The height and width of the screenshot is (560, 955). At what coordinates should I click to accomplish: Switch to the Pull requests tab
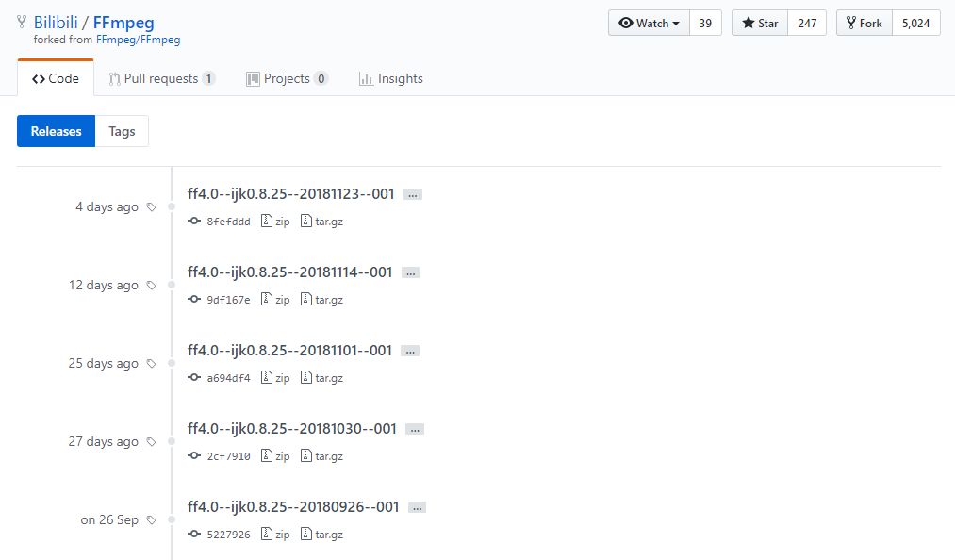(161, 78)
